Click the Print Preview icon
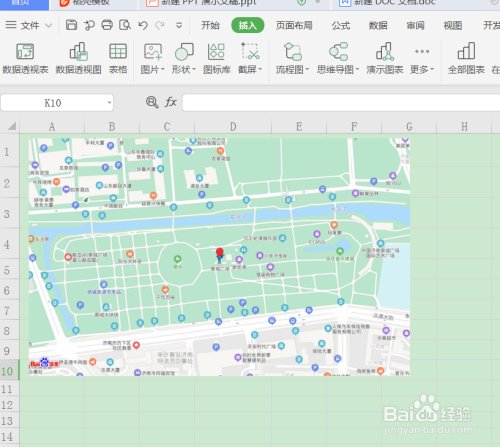500x447 pixels. click(x=125, y=25)
